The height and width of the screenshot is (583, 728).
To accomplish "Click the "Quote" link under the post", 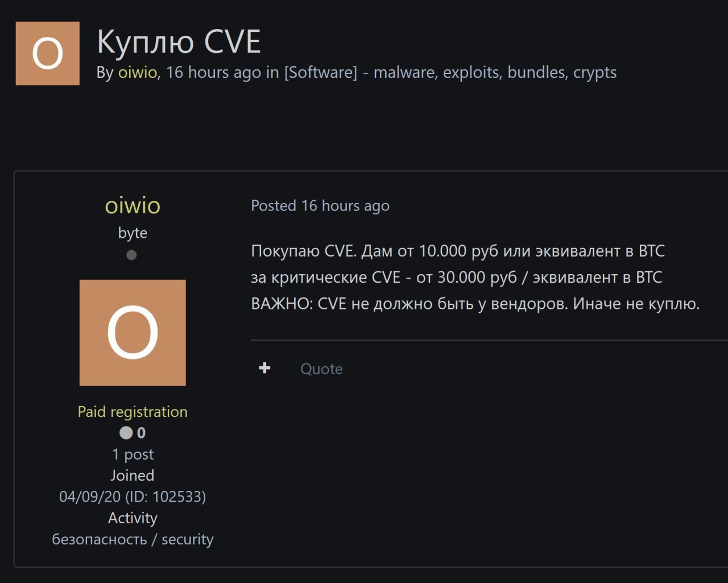I will (x=321, y=369).
